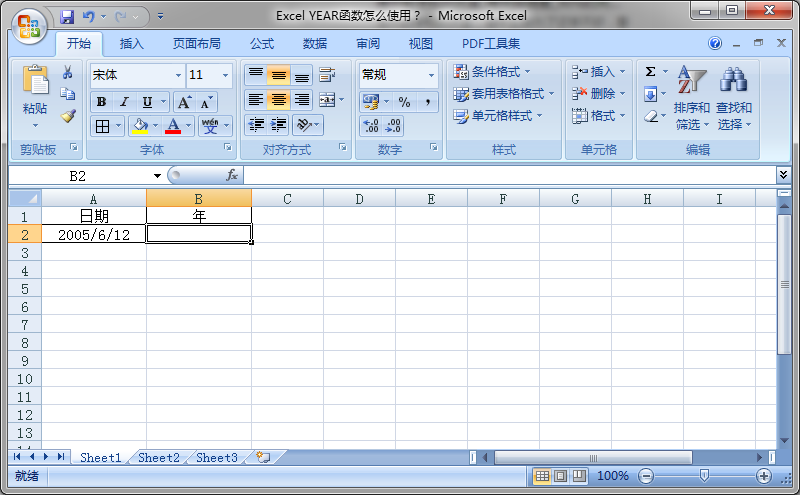The width and height of the screenshot is (800, 495).
Task: Click the AutoSum sigma icon
Action: coord(651,71)
